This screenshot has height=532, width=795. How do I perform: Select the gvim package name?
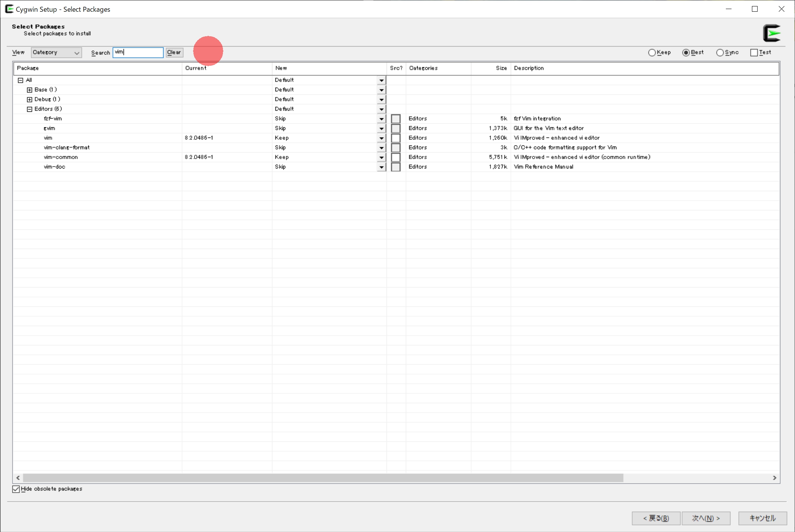pos(49,128)
